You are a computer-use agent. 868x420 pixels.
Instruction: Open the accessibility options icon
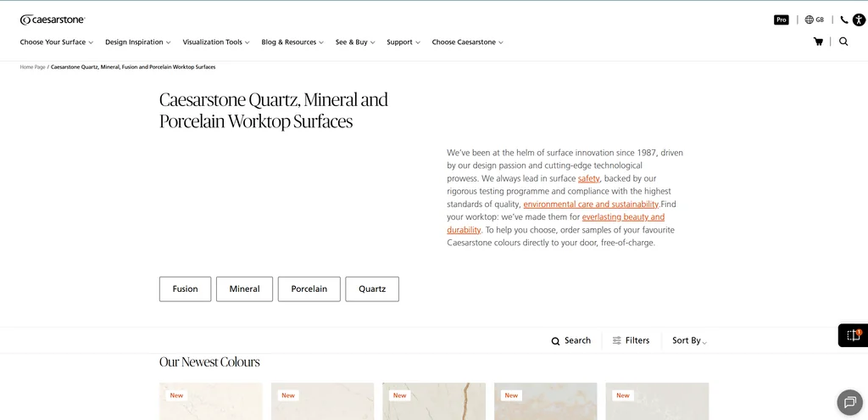tap(859, 20)
